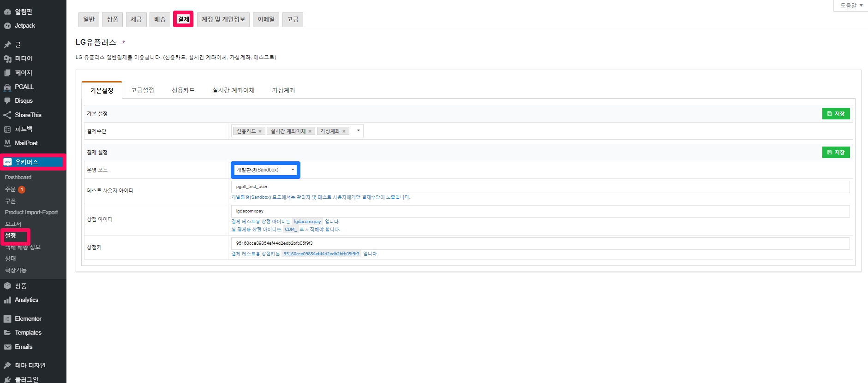Open the Media library icon
Viewport: 868px width, 383px height.
click(x=7, y=59)
